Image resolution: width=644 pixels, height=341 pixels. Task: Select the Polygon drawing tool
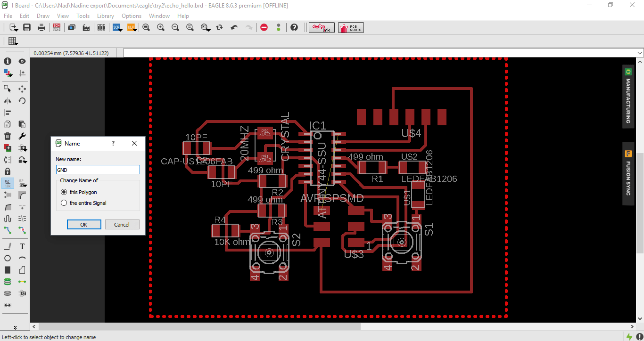pyautogui.click(x=22, y=270)
